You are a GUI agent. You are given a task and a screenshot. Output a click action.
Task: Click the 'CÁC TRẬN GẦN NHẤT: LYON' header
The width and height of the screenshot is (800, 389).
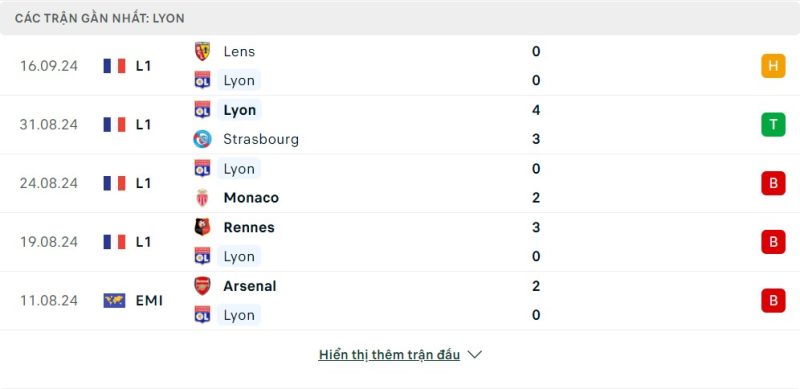(100, 18)
